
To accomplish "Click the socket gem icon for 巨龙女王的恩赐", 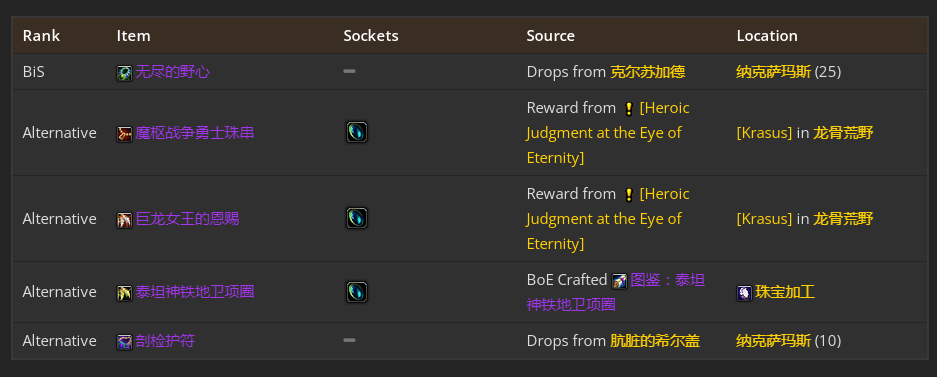I will pos(357,218).
